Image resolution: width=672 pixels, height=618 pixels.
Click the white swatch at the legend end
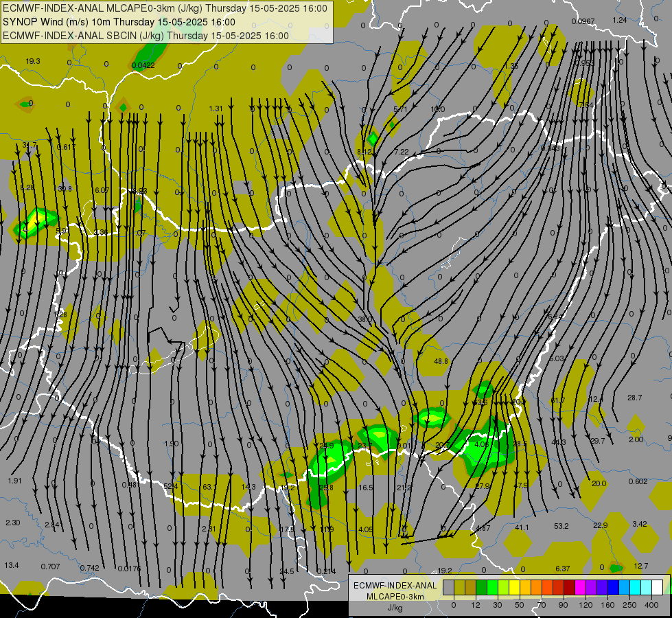[658, 587]
